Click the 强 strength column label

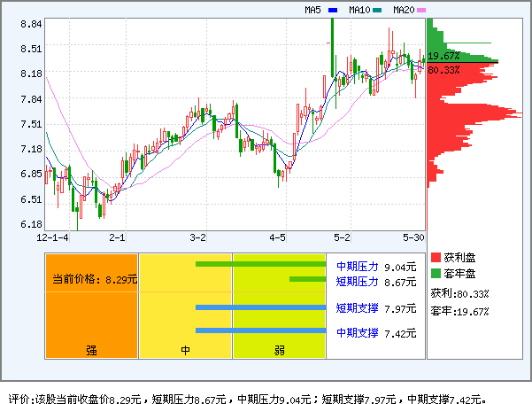coord(91,350)
